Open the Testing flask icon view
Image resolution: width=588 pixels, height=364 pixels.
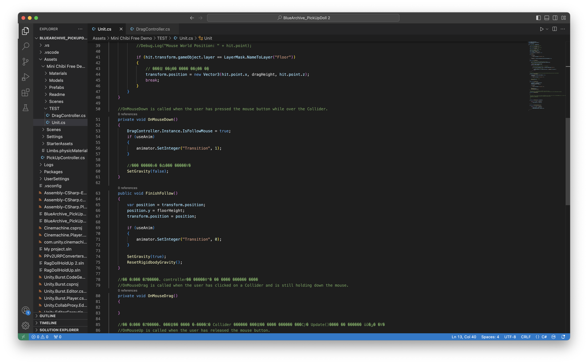pos(26,108)
